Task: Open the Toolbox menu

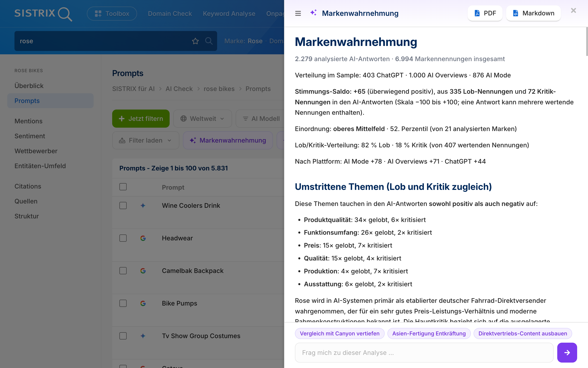Action: pos(112,14)
